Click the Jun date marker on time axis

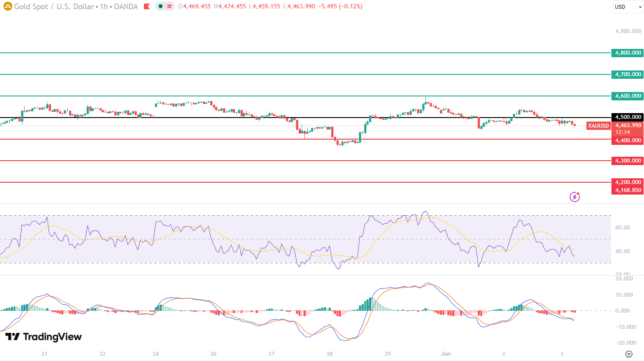(446, 354)
